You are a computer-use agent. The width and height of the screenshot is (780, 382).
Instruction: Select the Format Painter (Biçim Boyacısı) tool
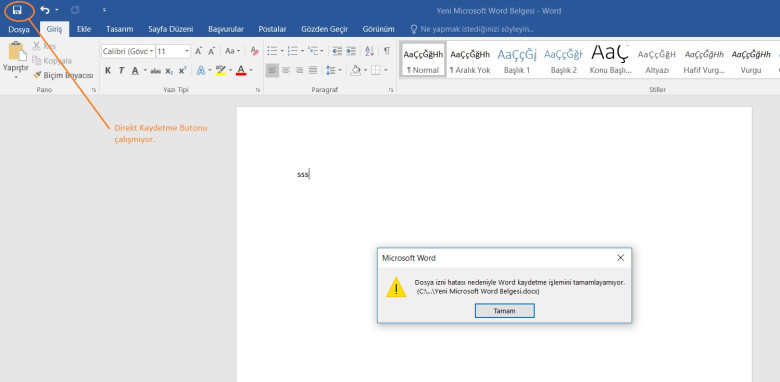[x=63, y=76]
